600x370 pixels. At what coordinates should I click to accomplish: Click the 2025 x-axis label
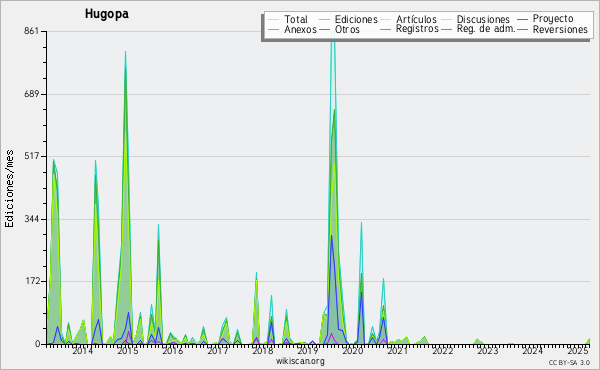(578, 351)
